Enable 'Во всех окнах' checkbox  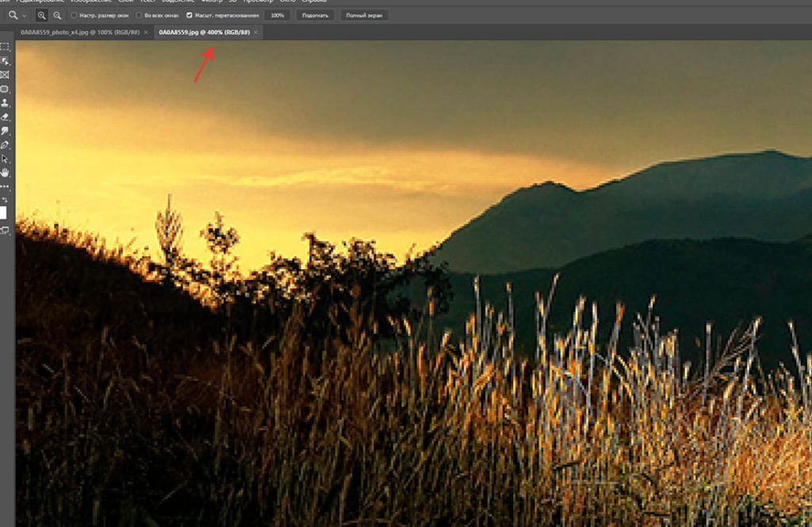pos(139,16)
